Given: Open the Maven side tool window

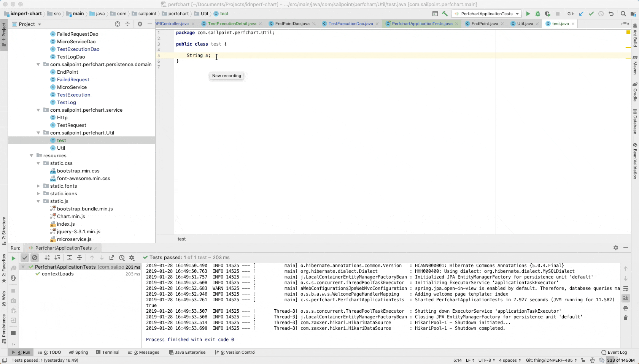Looking at the screenshot, I should tap(635, 65).
